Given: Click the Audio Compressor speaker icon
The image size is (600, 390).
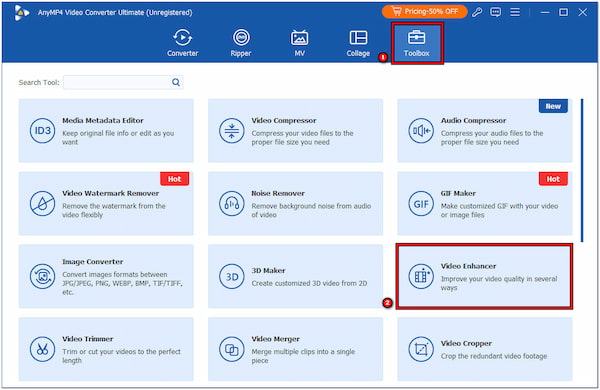Looking at the screenshot, I should tap(421, 131).
